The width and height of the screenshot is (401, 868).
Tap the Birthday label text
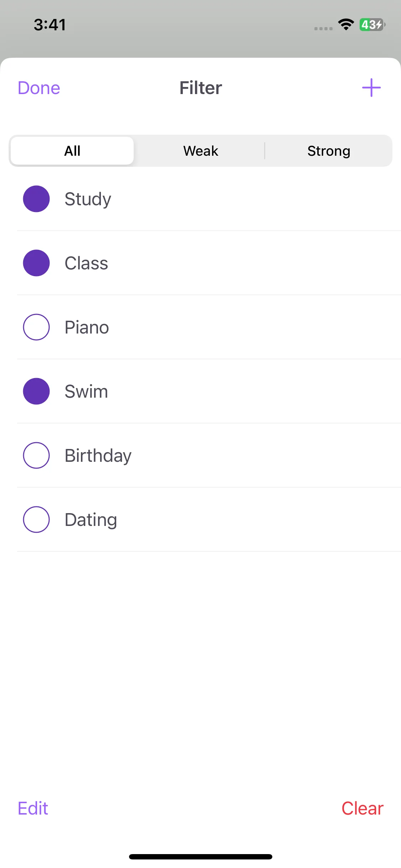pos(98,456)
